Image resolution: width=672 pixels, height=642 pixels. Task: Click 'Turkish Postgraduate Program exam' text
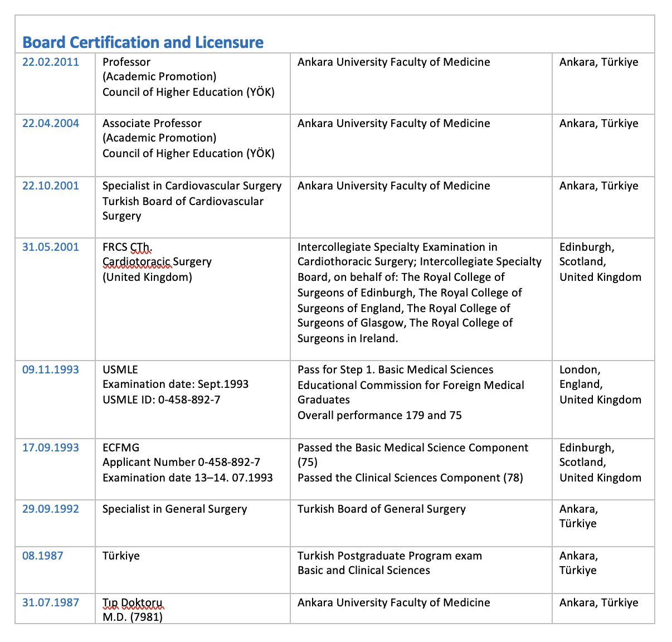click(x=390, y=556)
